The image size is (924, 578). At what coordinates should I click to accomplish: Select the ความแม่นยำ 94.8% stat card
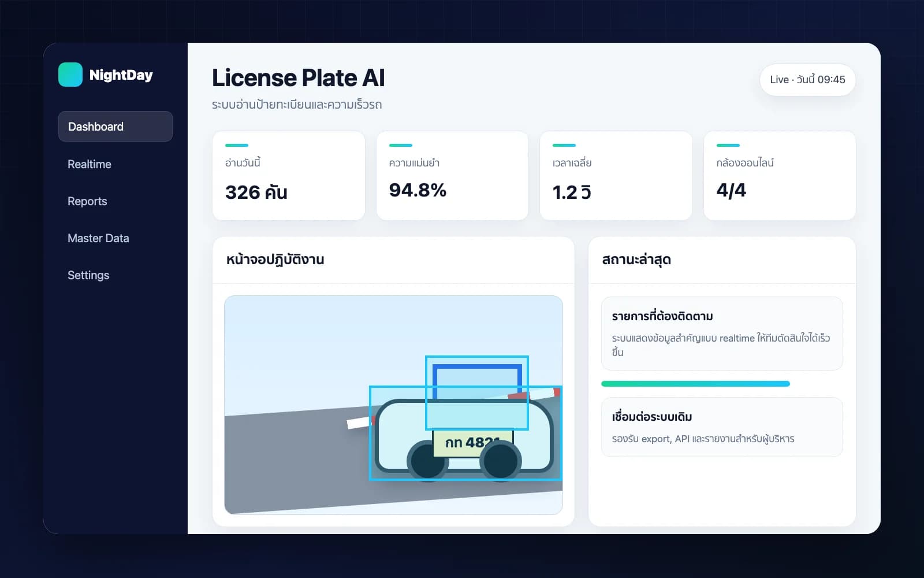452,176
